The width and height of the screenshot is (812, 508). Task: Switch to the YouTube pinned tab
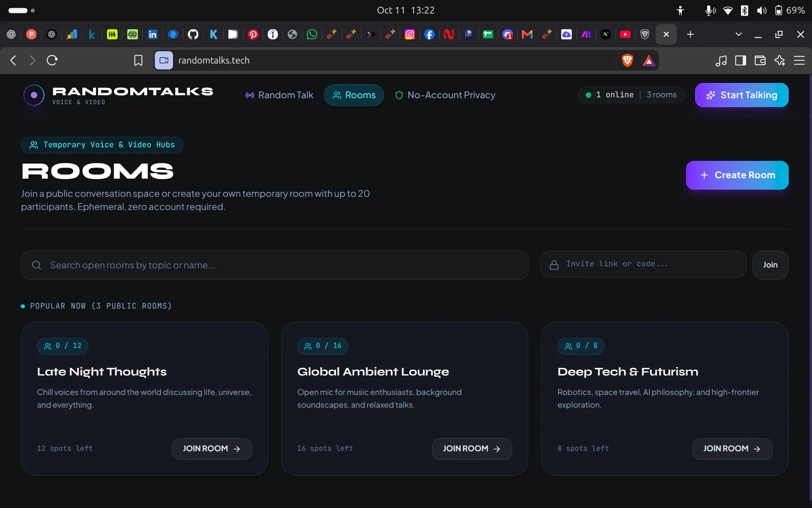click(625, 34)
